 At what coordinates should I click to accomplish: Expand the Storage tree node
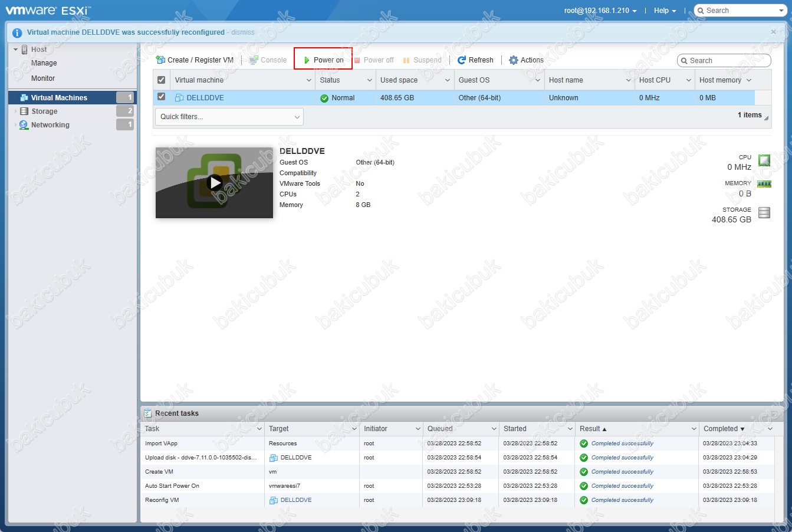point(15,111)
